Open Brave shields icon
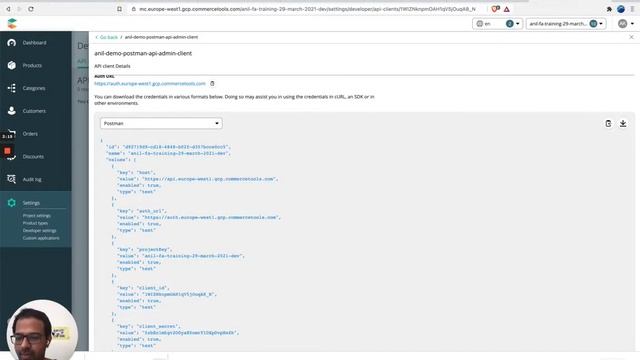This screenshot has height=360, width=640. click(496, 9)
